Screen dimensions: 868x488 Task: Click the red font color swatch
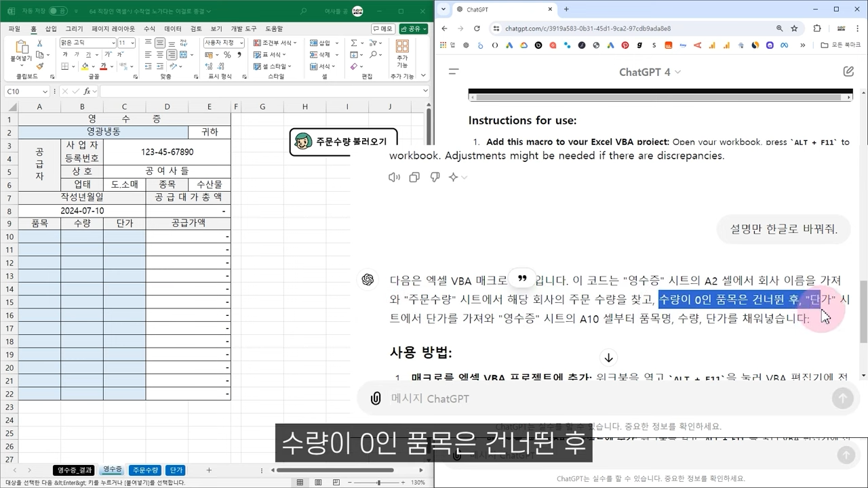[x=102, y=66]
